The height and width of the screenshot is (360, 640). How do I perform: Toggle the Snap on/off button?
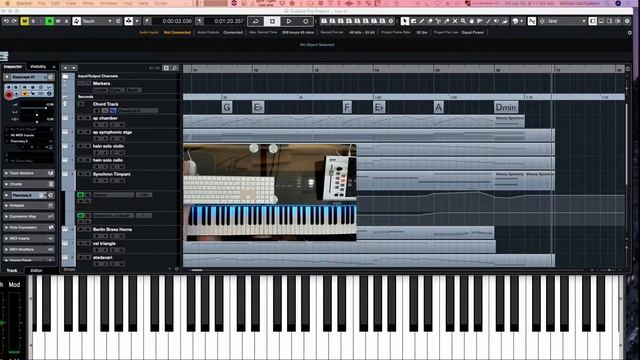coord(532,21)
